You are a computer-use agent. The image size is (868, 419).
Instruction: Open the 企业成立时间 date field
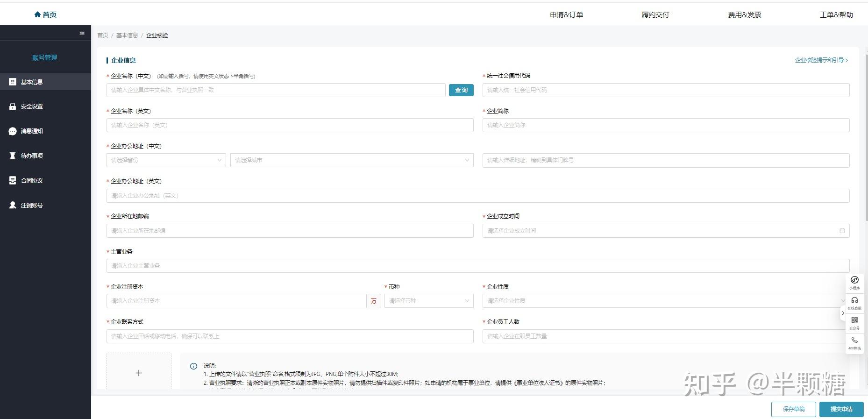(x=666, y=231)
